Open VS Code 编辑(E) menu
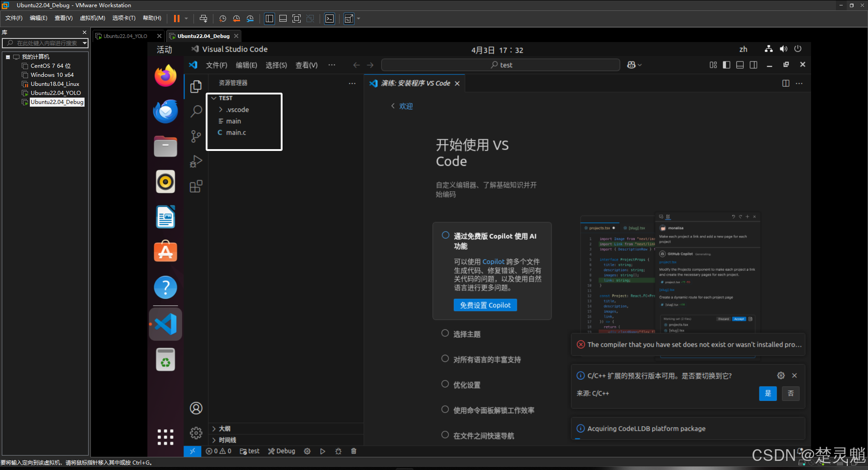868x470 pixels. [246, 65]
